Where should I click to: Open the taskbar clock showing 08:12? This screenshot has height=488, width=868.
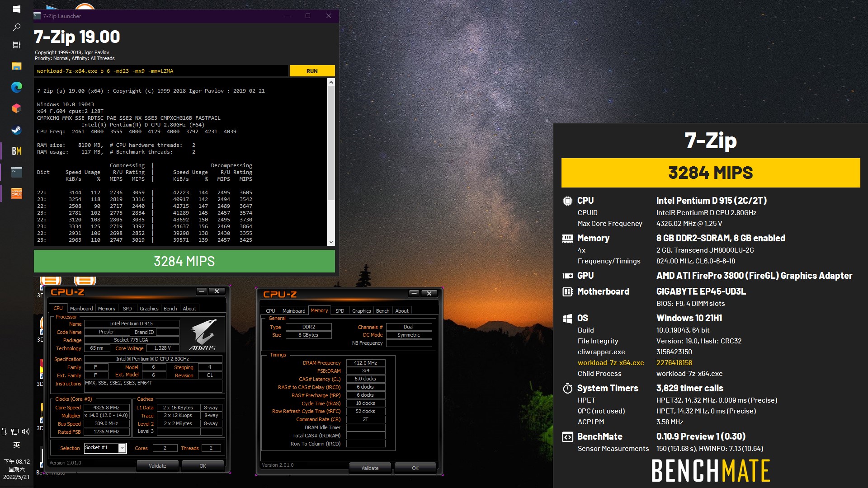point(16,469)
